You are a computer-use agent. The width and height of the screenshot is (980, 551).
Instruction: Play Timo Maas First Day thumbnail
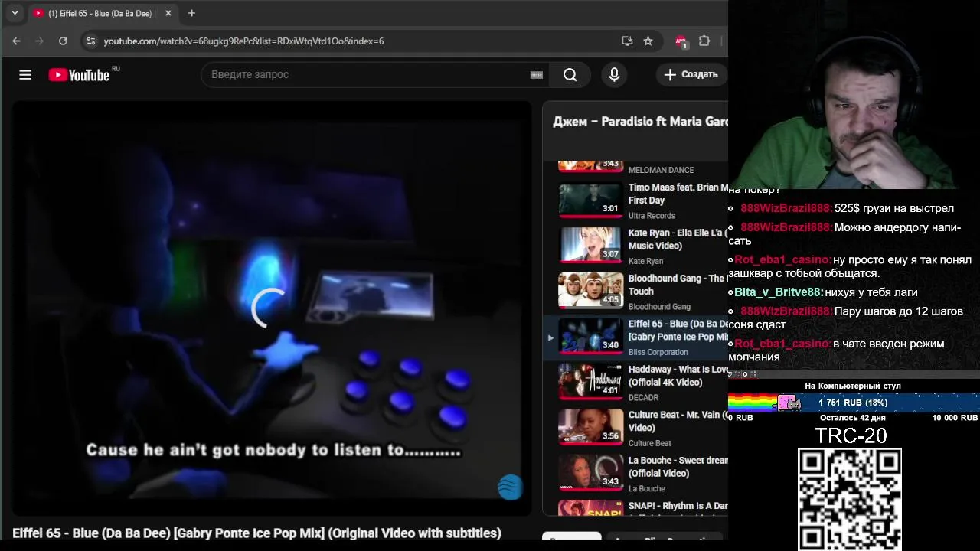pos(590,201)
